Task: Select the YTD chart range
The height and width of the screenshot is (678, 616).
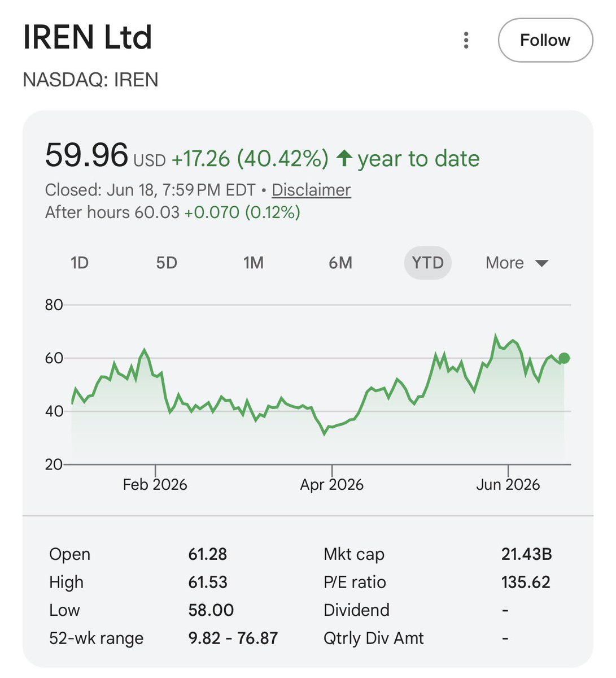Action: (x=428, y=263)
